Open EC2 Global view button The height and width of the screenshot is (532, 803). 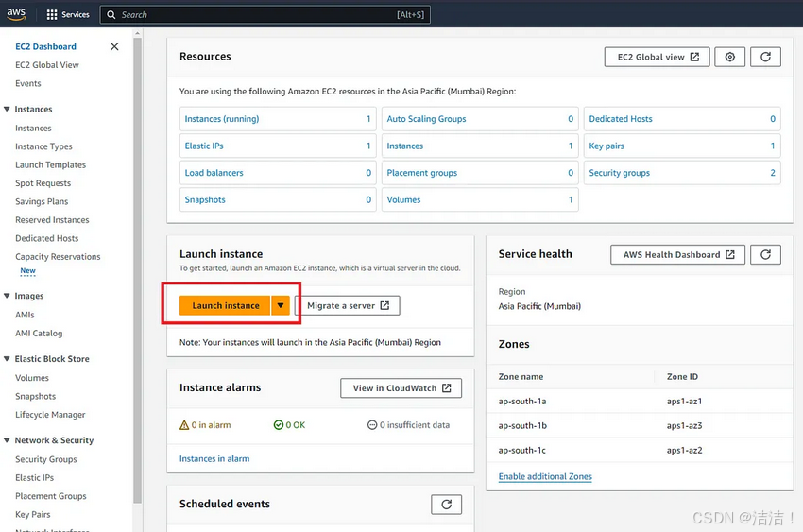658,57
